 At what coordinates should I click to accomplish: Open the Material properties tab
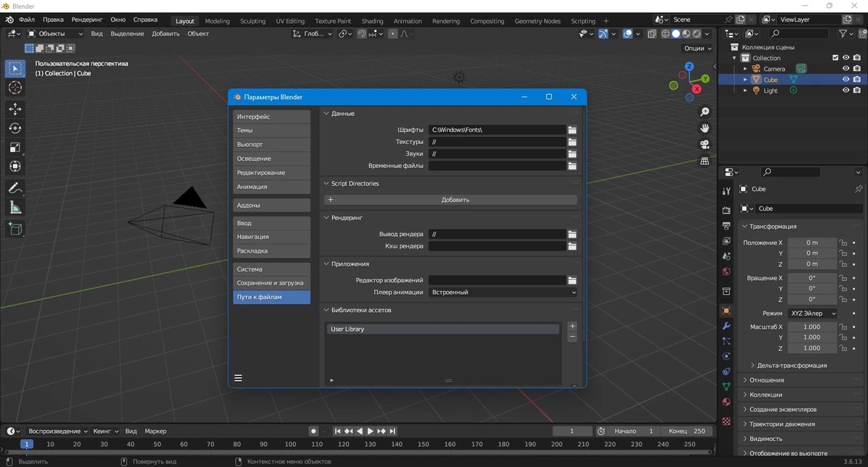pyautogui.click(x=726, y=402)
